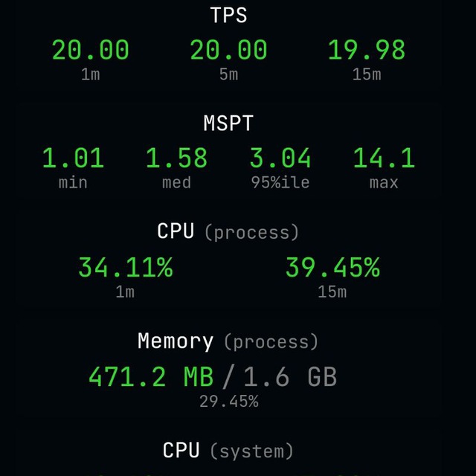
Task: Click the 15m label under process CPU
Action: [332, 292]
